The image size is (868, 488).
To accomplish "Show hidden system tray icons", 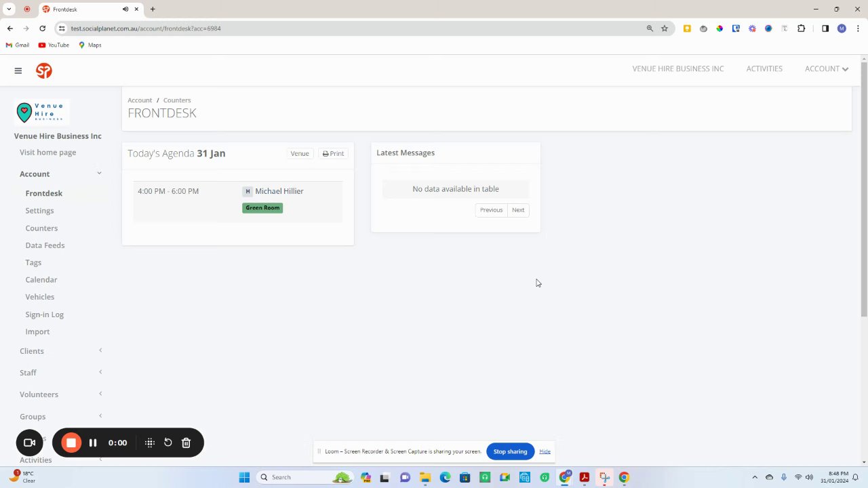I will click(x=755, y=477).
